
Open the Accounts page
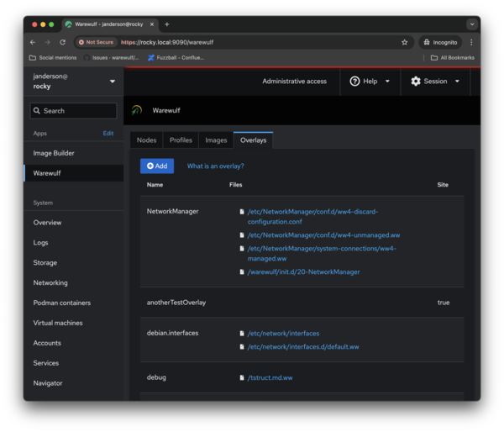coord(74,343)
